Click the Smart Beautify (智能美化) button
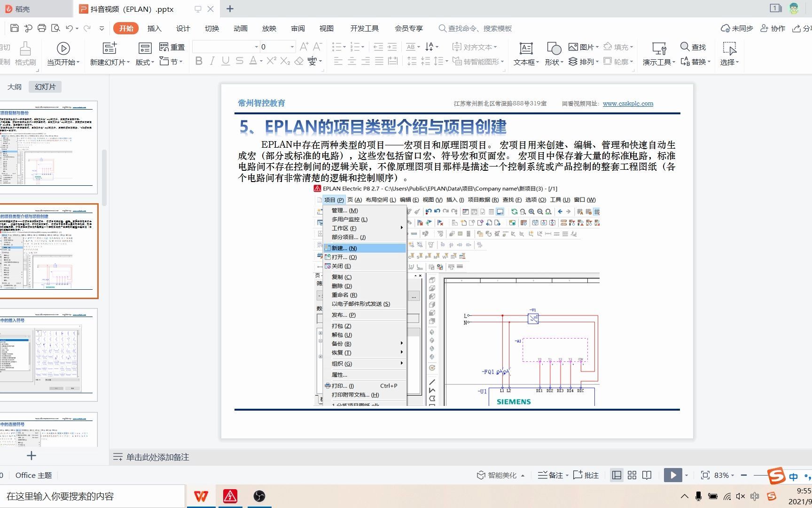 (500, 475)
